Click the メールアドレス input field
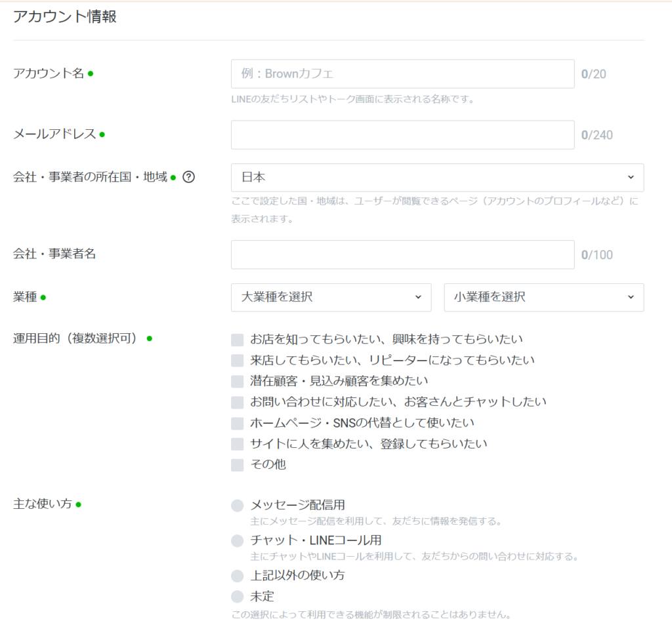The height and width of the screenshot is (625, 672). (402, 135)
